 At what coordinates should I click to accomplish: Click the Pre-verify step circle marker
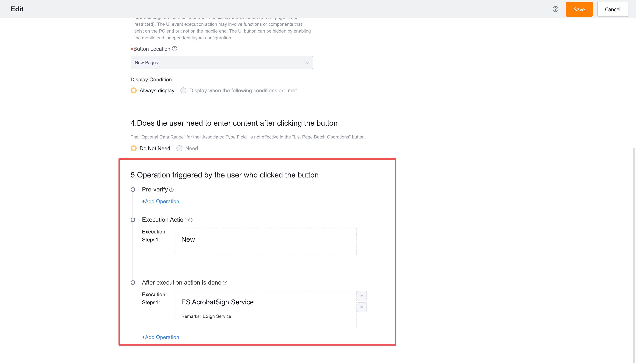(x=133, y=190)
